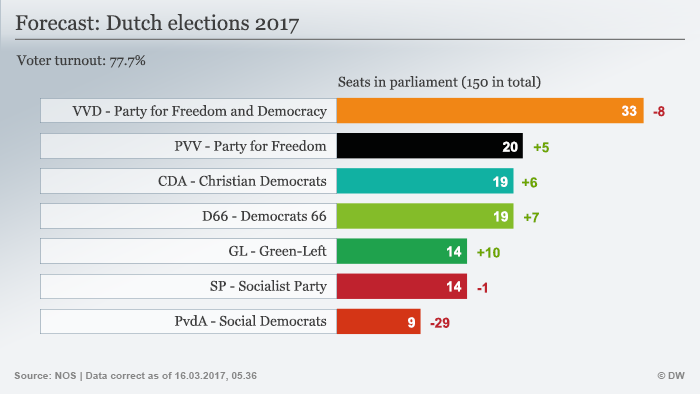Select the teal CDA bar with 19 seats

[x=425, y=181]
